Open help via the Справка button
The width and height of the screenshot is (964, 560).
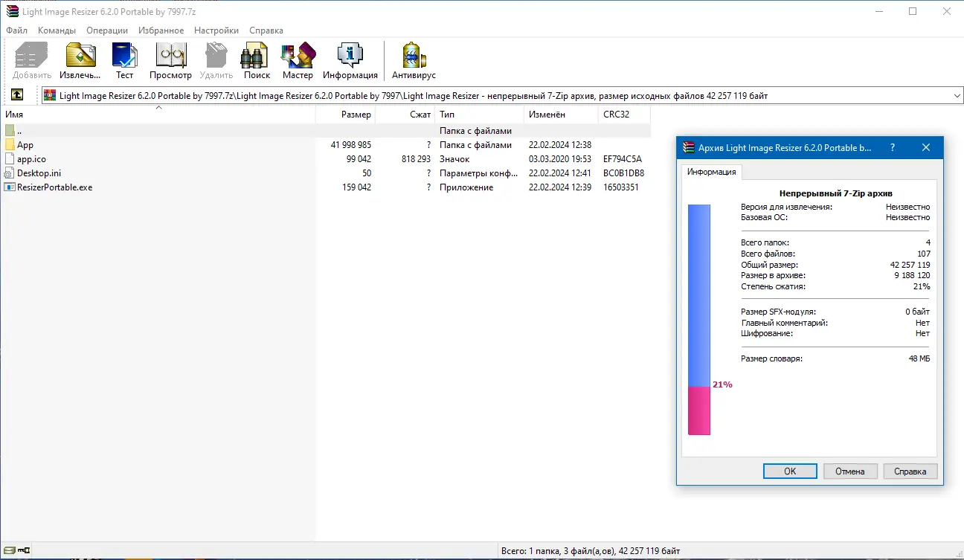coord(910,471)
